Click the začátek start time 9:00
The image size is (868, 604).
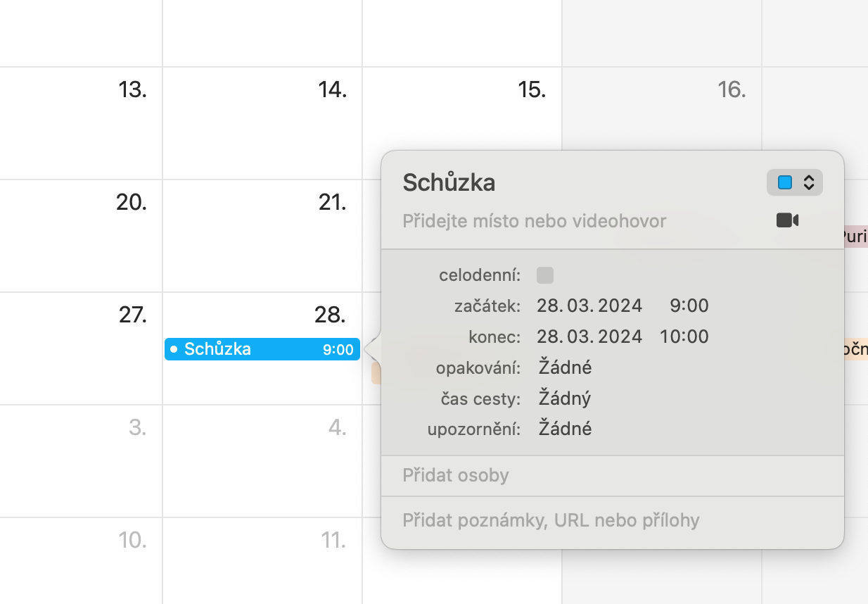point(689,306)
